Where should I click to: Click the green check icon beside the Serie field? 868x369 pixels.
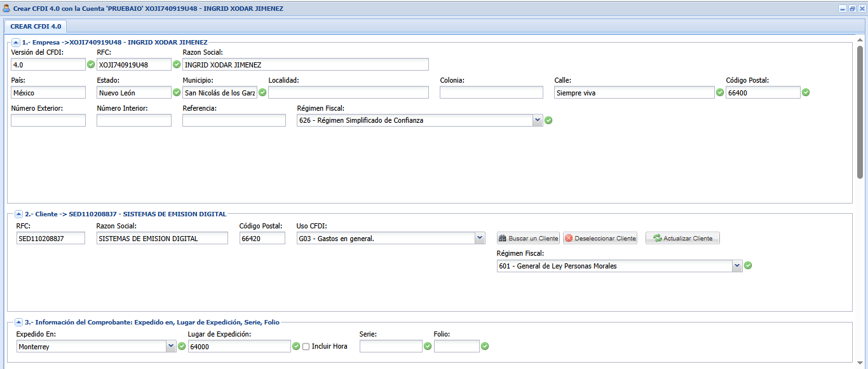(x=428, y=346)
